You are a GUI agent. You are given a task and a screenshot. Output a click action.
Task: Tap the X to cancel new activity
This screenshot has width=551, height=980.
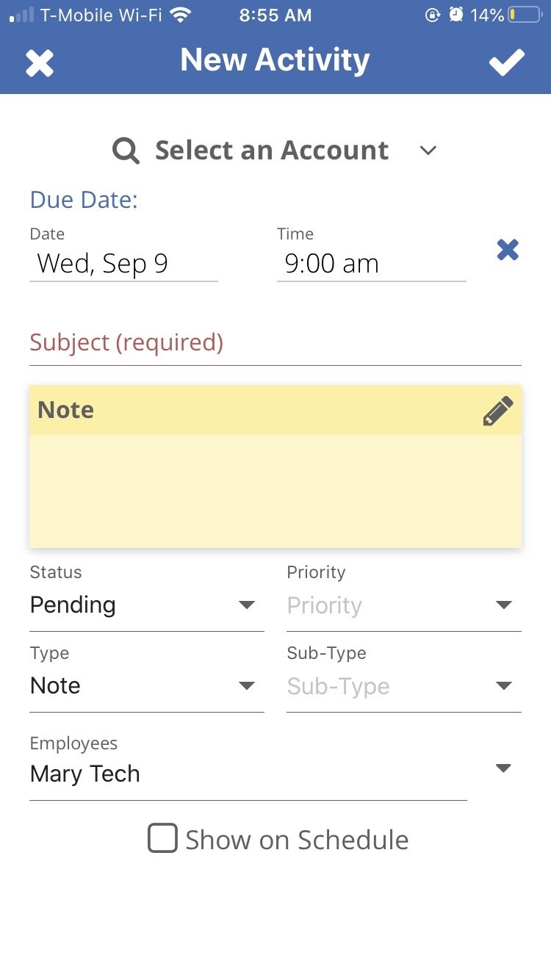(x=40, y=63)
